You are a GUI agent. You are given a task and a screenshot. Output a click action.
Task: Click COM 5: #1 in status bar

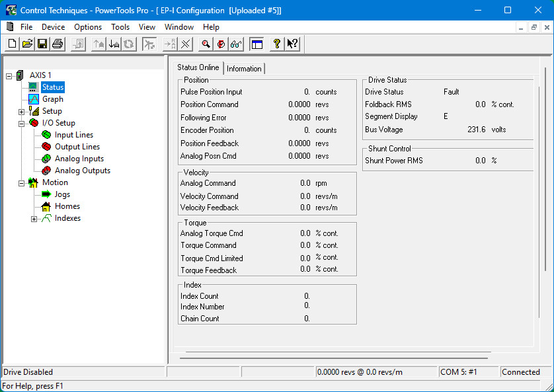coord(458,372)
